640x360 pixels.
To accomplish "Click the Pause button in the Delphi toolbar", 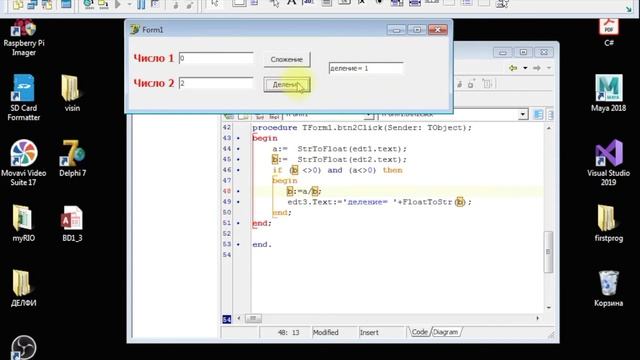I will coord(141,4).
